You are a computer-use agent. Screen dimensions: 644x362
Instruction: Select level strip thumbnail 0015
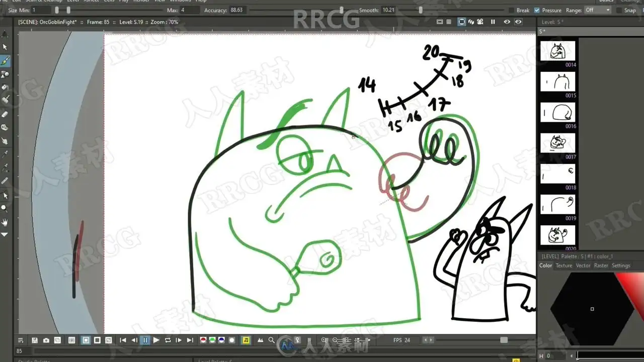(557, 82)
